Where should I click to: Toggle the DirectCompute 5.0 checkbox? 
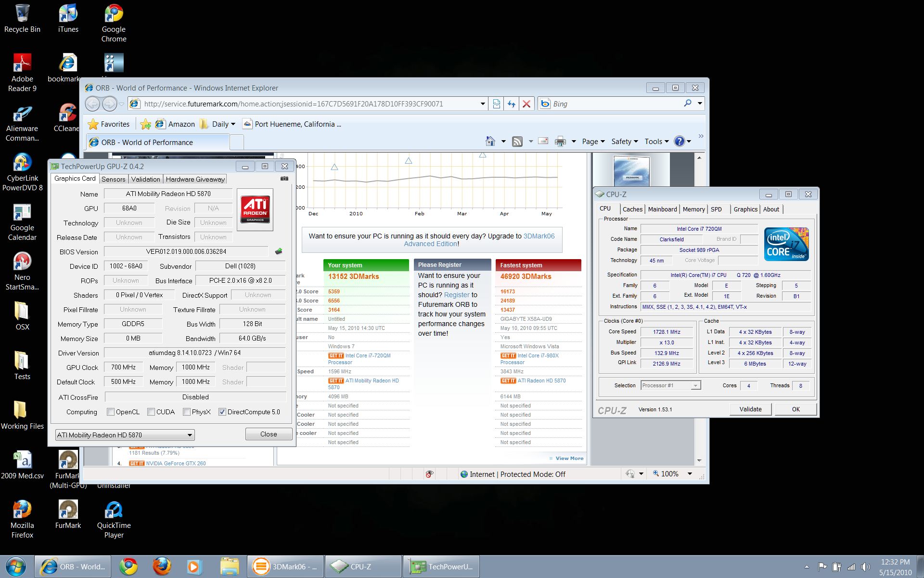[x=222, y=412]
